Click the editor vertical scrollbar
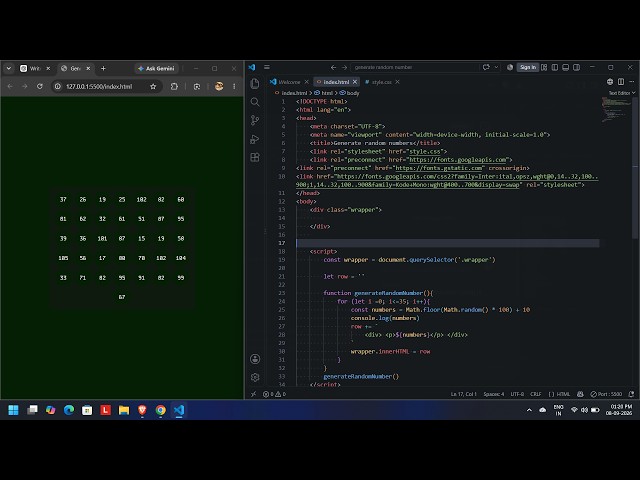The image size is (640, 480). click(x=635, y=167)
